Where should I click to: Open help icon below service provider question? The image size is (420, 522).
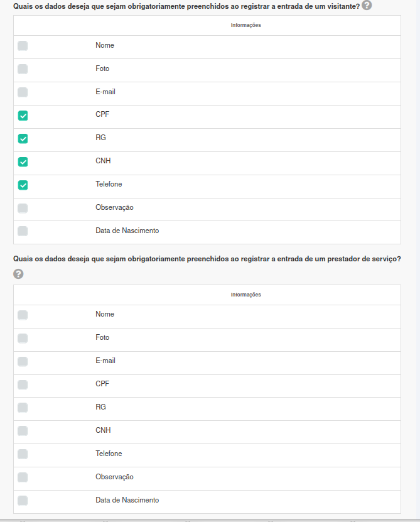pos(18,274)
